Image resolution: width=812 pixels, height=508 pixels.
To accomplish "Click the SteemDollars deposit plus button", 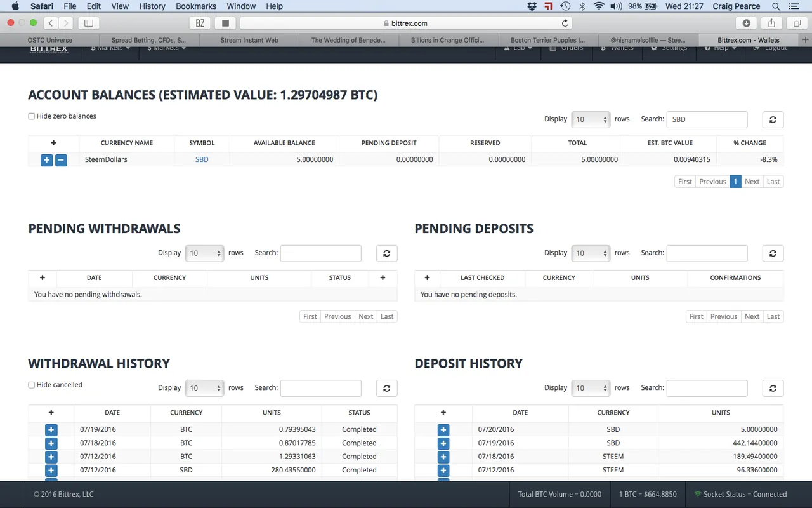I will [x=46, y=160].
